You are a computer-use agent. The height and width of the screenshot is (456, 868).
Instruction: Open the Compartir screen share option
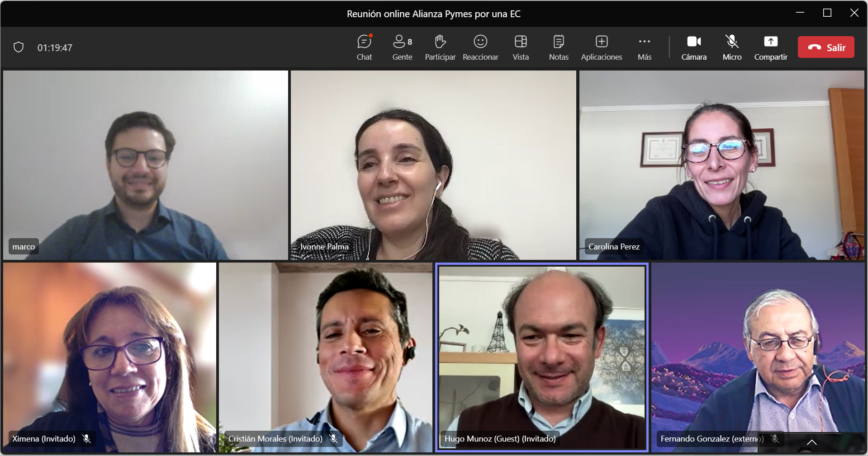771,47
